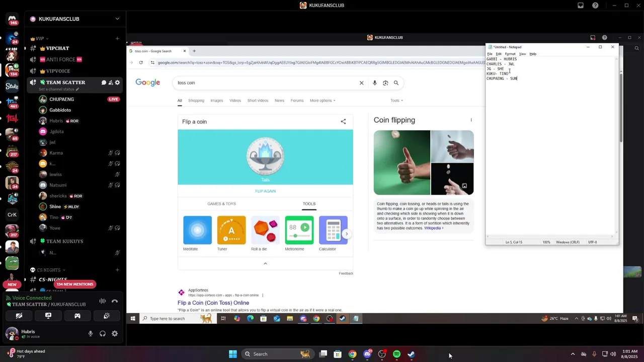Collapse the CS NIGHTS category

(x=48, y=270)
